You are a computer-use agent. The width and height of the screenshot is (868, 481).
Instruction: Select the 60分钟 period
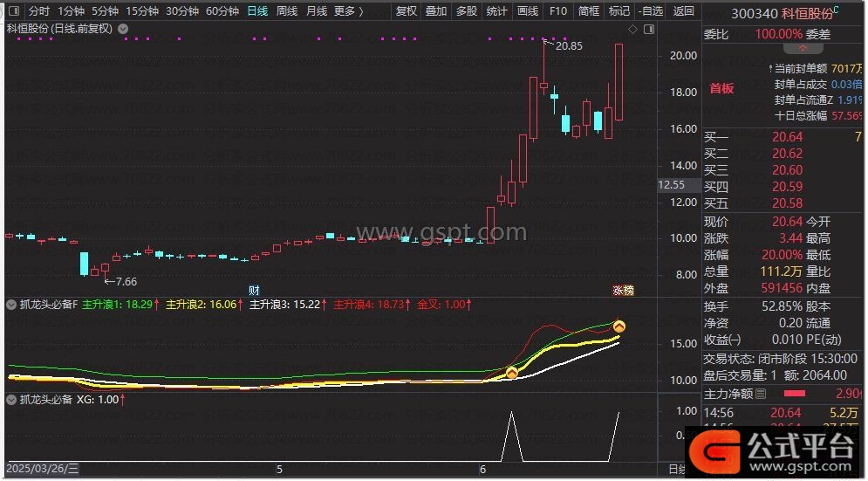(222, 11)
